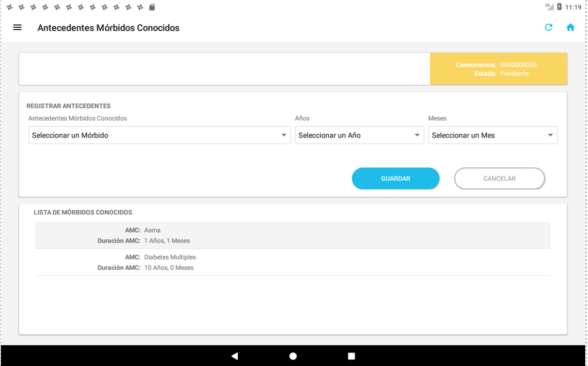Open Android recent apps square button
Screen dimensions: 588x366
351,356
